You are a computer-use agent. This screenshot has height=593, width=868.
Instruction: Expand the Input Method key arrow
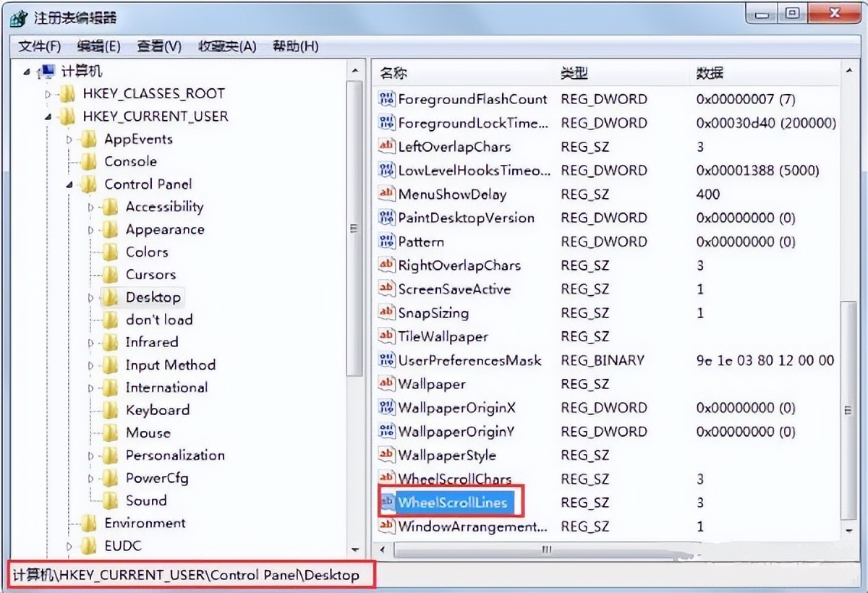point(91,365)
